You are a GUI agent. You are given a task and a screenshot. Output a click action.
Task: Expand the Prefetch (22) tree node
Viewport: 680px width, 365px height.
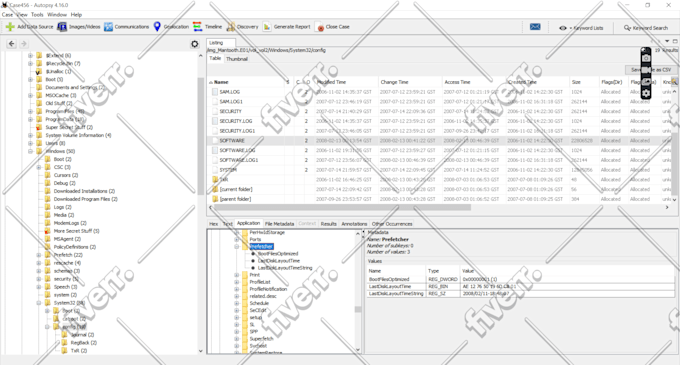click(39, 255)
